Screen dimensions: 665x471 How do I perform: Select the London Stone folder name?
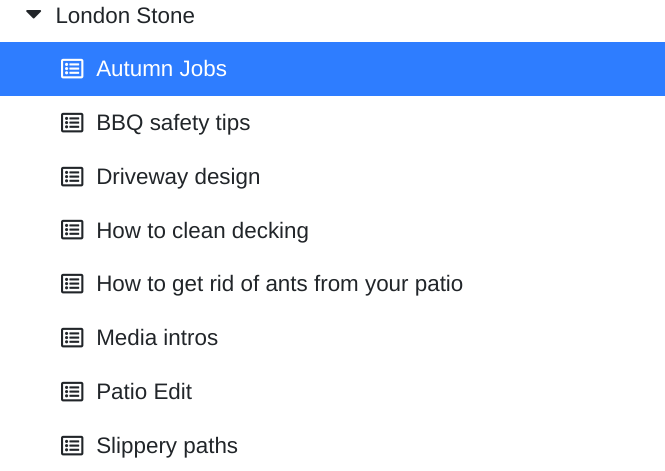click(x=125, y=16)
